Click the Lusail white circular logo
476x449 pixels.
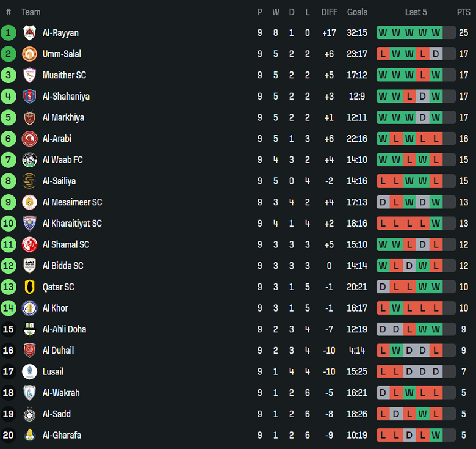(29, 372)
